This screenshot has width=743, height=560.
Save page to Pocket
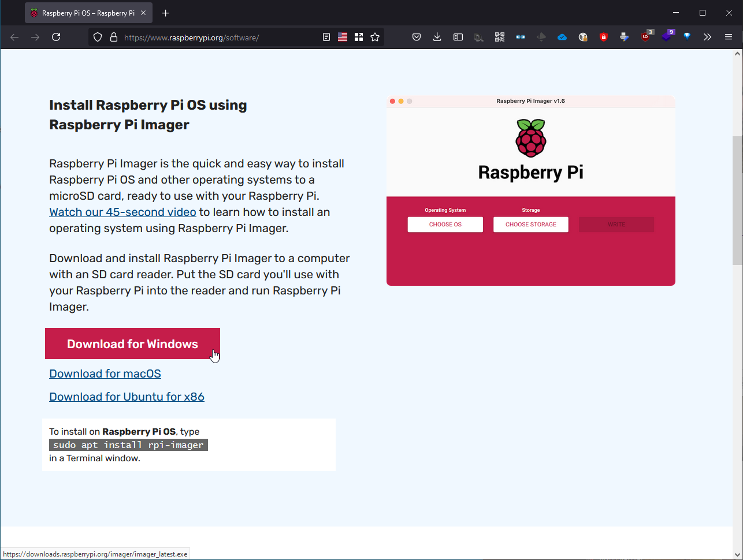click(417, 37)
